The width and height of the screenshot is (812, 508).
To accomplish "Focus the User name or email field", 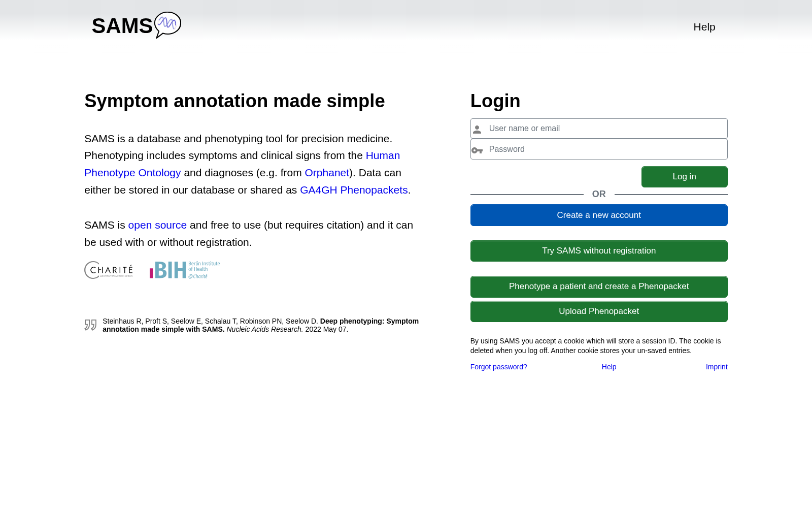I will [599, 129].
